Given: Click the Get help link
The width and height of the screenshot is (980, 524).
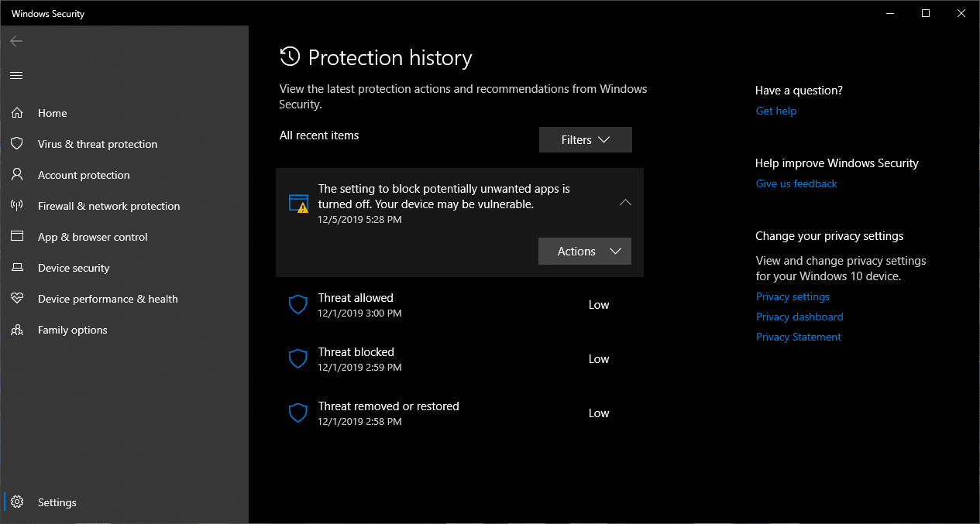Looking at the screenshot, I should pos(775,111).
